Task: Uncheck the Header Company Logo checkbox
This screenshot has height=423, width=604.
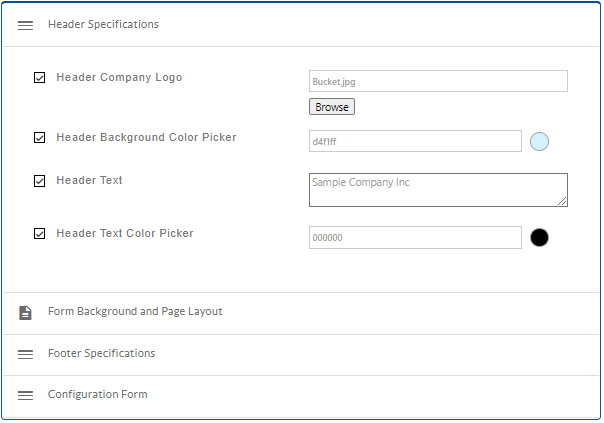Action: pos(40,78)
